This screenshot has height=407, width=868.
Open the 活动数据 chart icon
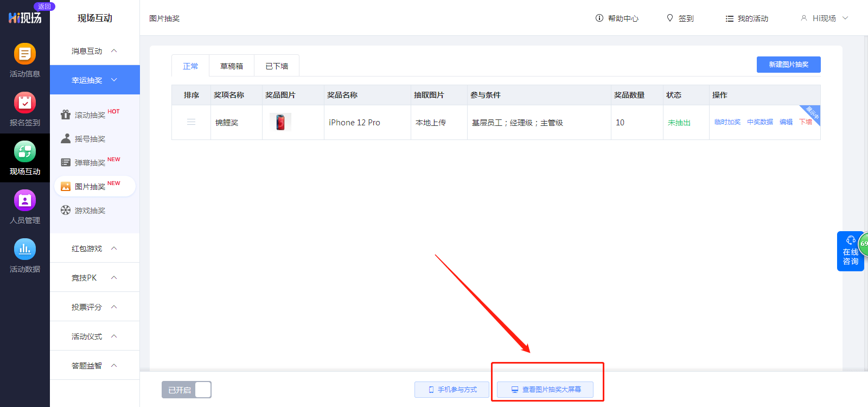click(25, 250)
